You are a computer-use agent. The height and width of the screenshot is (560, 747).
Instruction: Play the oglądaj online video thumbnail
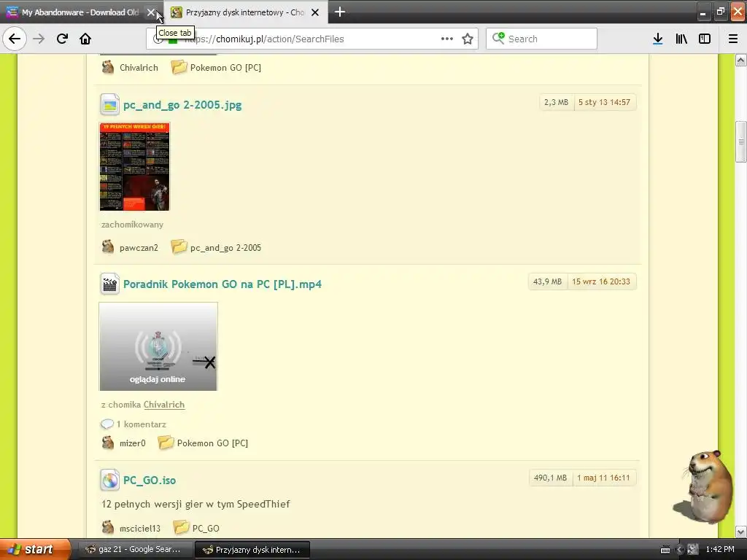158,346
